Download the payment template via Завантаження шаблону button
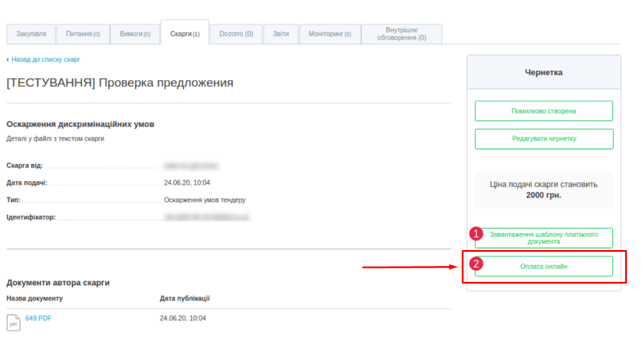 click(544, 238)
